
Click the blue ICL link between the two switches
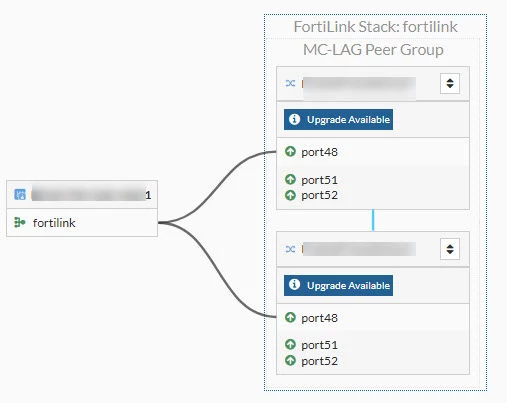click(x=373, y=220)
